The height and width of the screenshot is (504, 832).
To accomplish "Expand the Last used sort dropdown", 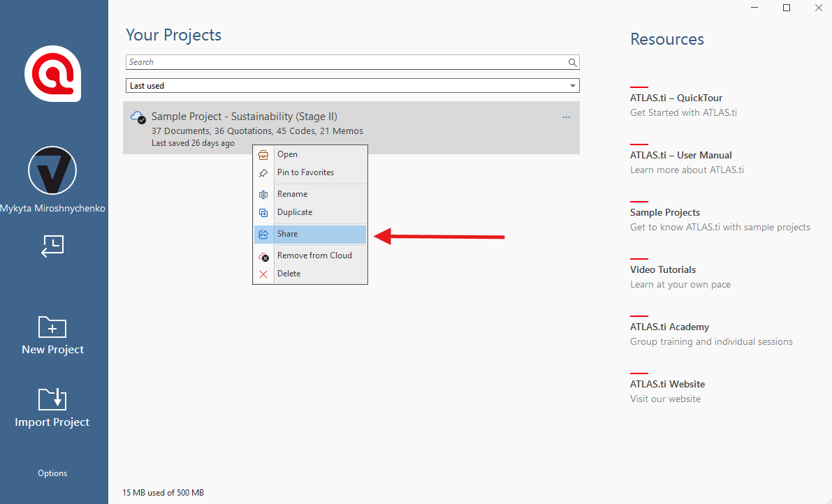I will (352, 85).
